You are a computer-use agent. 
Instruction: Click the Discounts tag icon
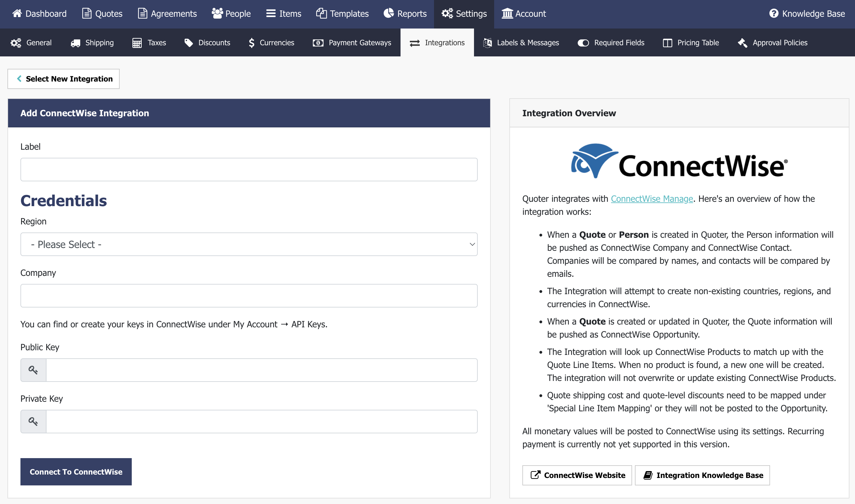tap(188, 43)
